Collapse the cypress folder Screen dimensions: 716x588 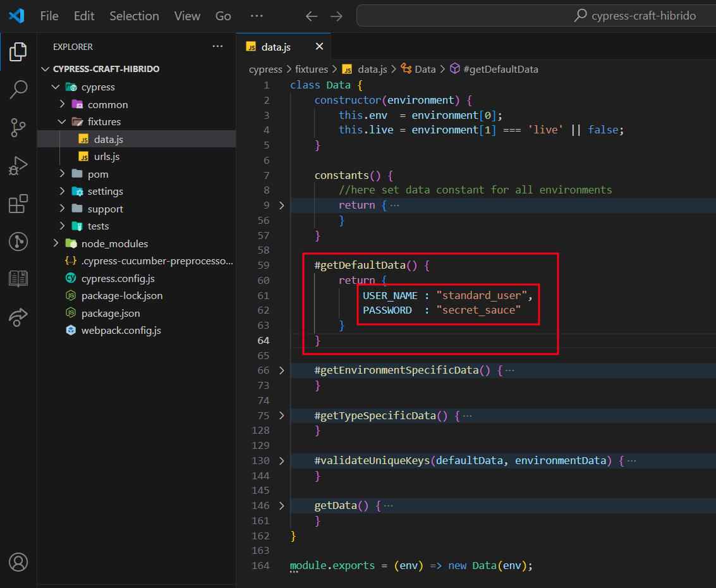click(56, 87)
